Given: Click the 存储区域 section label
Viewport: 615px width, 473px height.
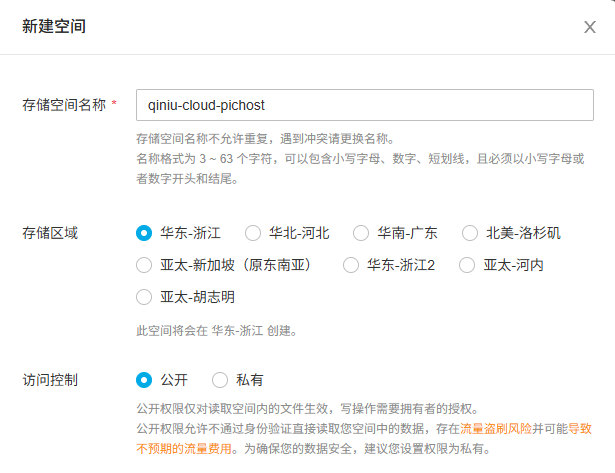Looking at the screenshot, I should (50, 233).
